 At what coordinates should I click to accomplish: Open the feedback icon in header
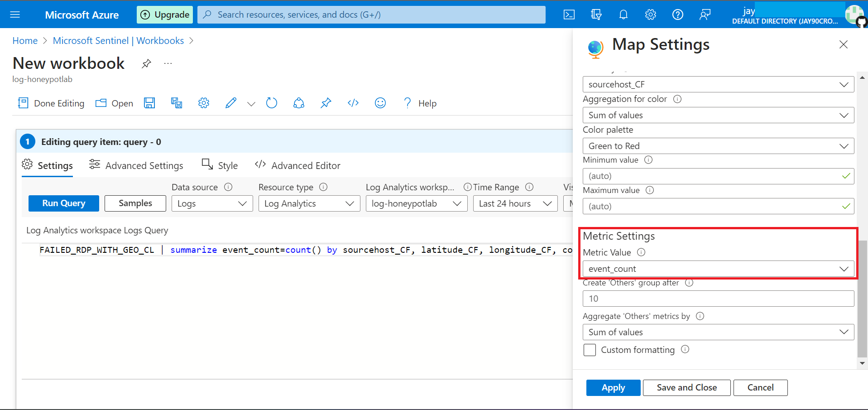point(705,14)
